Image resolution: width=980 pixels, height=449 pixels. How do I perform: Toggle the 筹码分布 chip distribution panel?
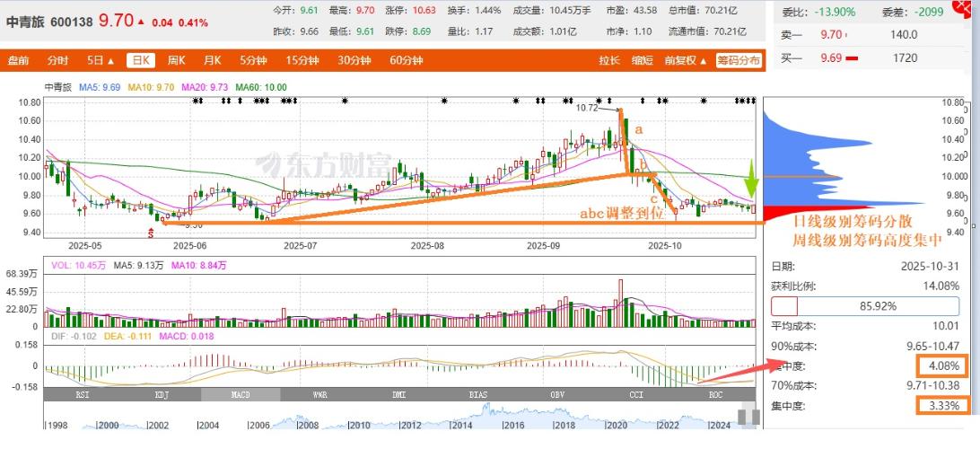coord(739,61)
